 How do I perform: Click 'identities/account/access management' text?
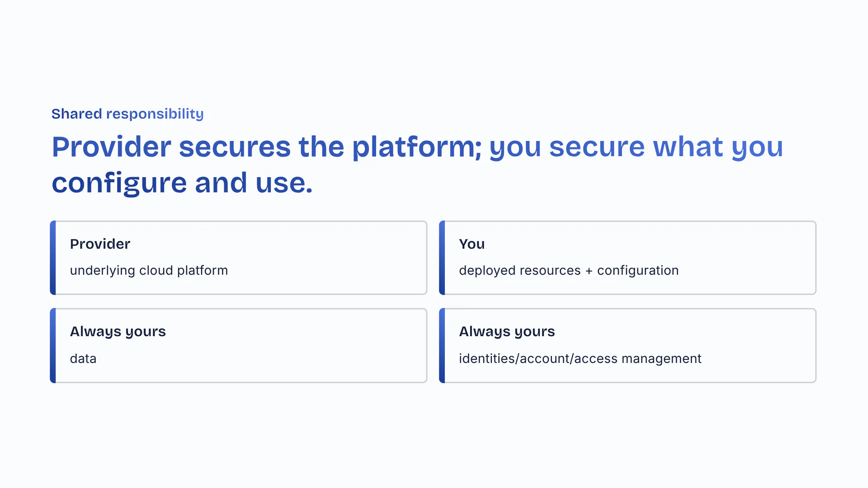[580, 359]
